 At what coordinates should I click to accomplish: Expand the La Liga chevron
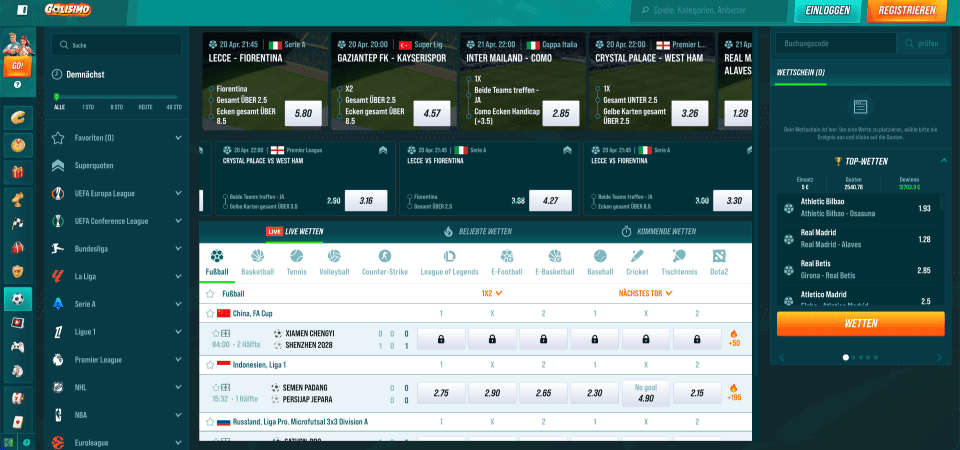(178, 276)
